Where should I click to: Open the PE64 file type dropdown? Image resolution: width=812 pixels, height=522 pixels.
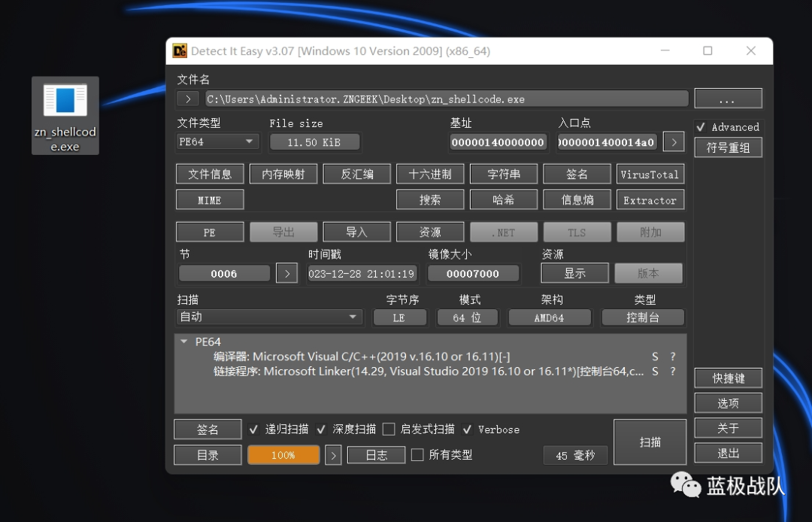pos(217,141)
